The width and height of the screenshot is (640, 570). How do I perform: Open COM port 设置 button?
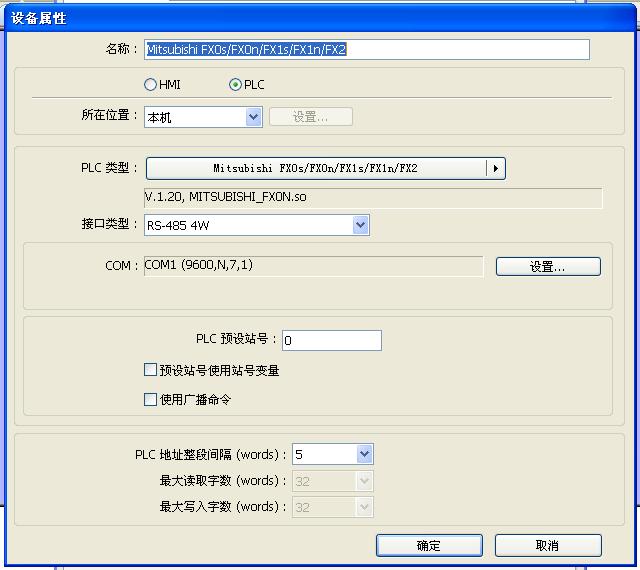(548, 266)
